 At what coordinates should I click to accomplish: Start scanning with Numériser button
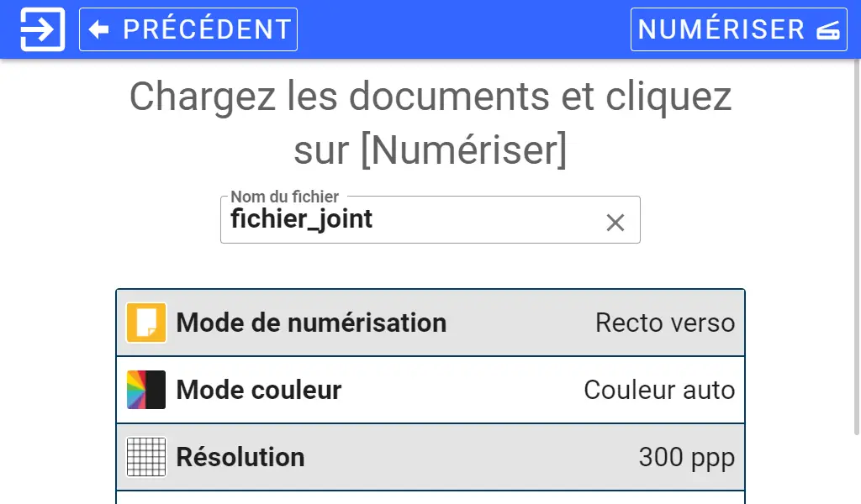[738, 29]
